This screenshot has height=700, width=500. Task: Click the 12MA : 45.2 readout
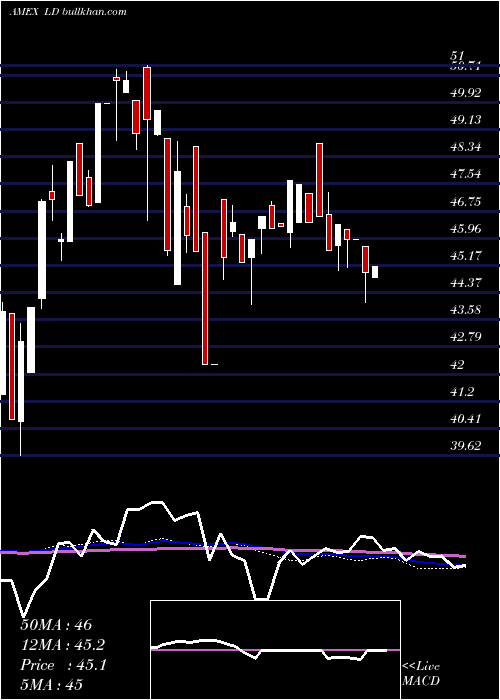pyautogui.click(x=63, y=645)
